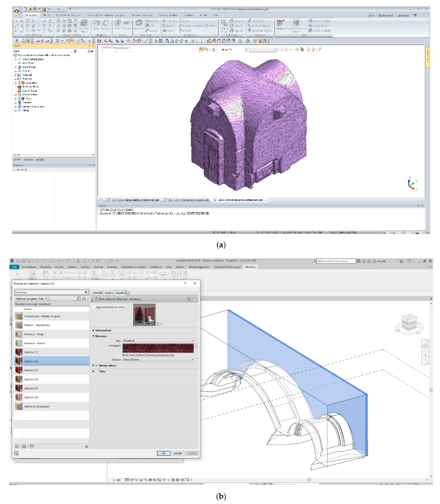Enable the Tinta checkbox
The width and height of the screenshot is (440, 504).
[97, 371]
